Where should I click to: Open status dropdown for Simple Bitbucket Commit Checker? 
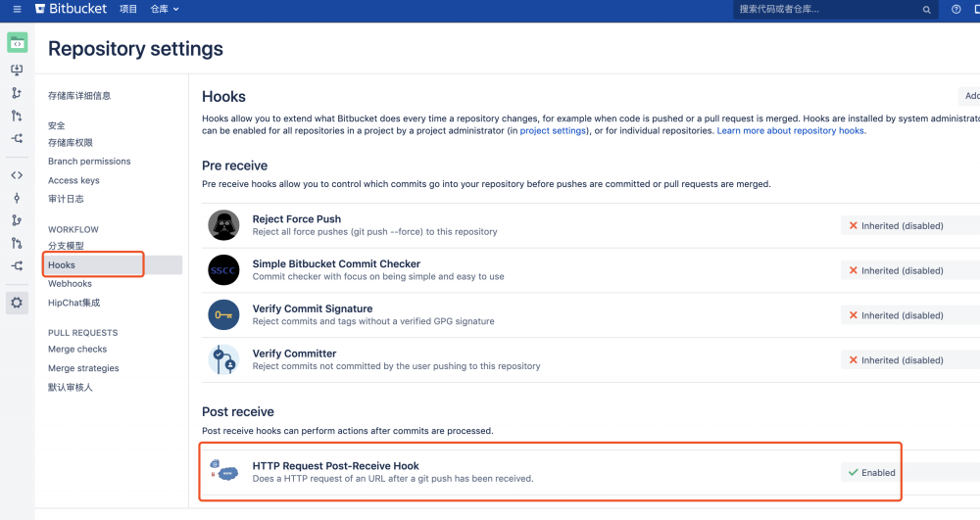tap(910, 270)
